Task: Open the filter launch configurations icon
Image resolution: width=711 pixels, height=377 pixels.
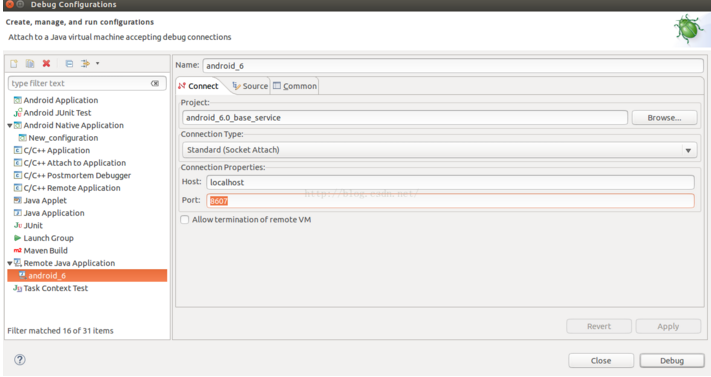Action: coord(85,64)
